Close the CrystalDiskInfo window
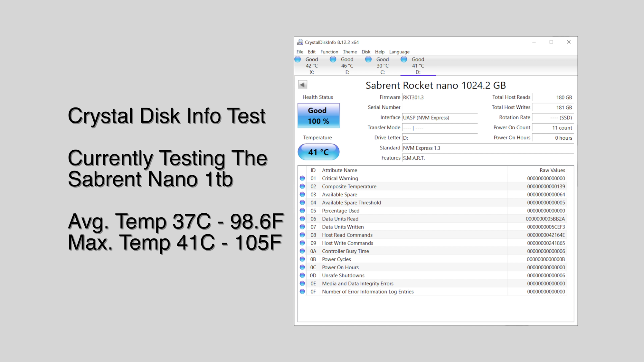 569,42
